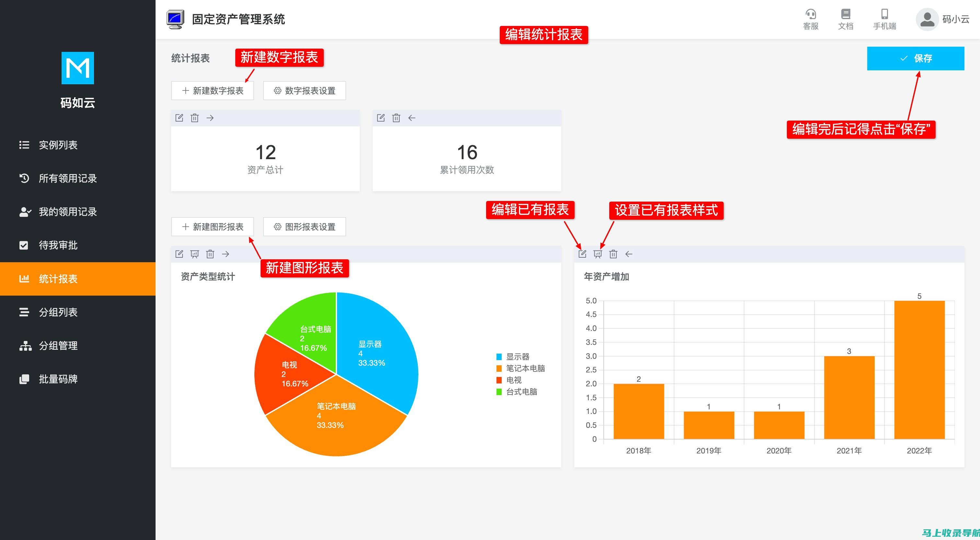
Task: Click the 新建数字报表 button
Action: click(x=212, y=90)
